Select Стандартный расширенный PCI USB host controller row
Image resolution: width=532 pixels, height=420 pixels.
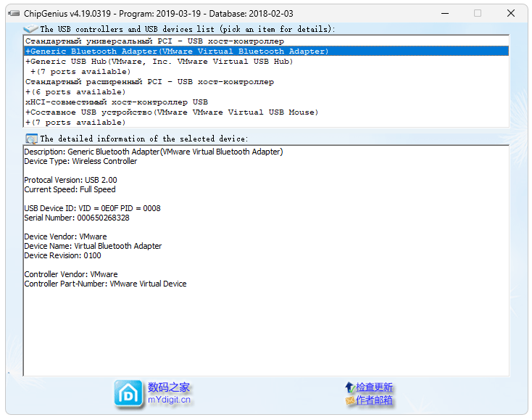click(x=266, y=82)
